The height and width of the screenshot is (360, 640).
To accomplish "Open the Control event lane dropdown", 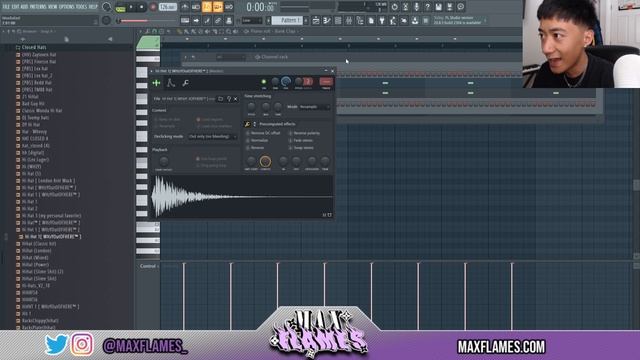I will point(149,266).
